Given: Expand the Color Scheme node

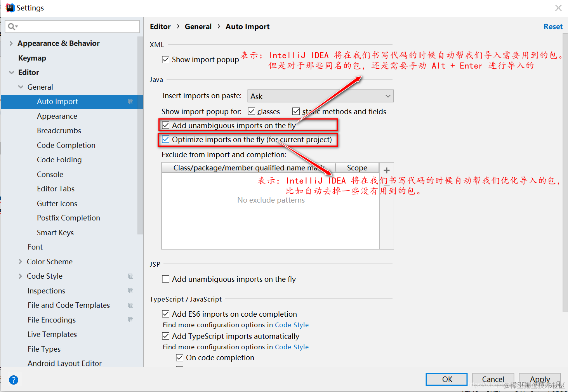Looking at the screenshot, I should point(21,262).
